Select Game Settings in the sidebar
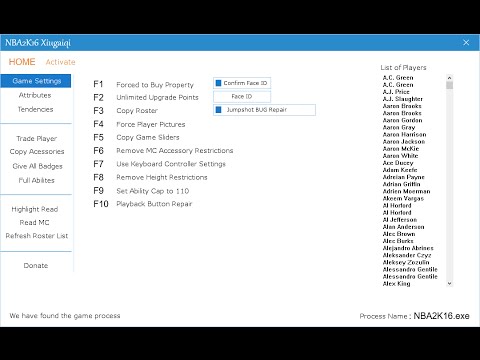Image resolution: width=480 pixels, height=360 pixels. coord(36,81)
